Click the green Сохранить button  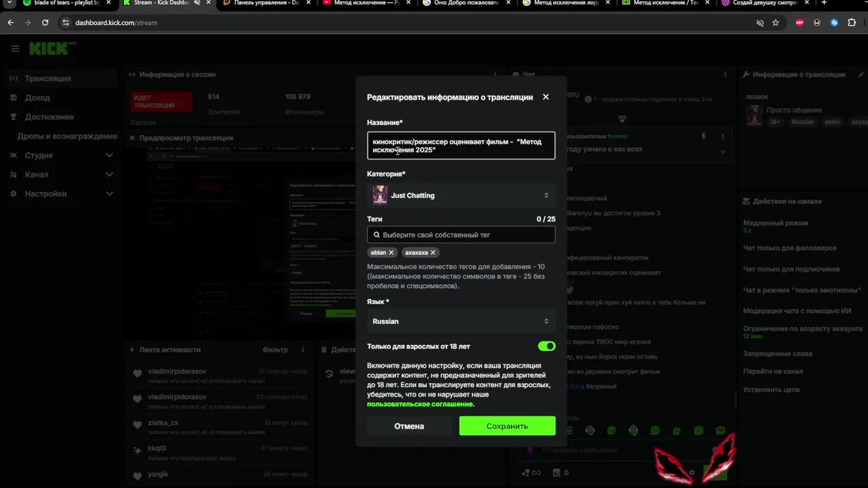(x=507, y=426)
